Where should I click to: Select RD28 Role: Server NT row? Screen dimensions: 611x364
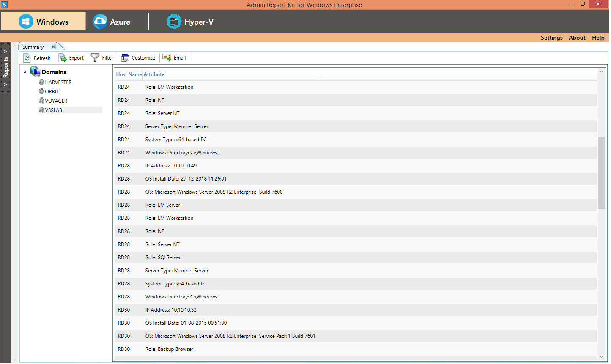click(x=356, y=244)
